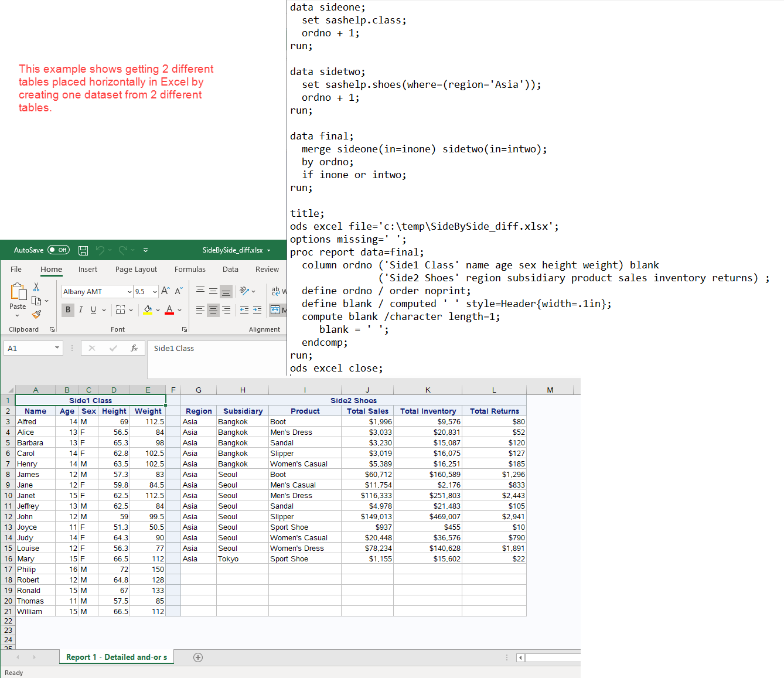Open the Clipboard dialog launcher
This screenshot has height=678, width=784.
coord(52,329)
